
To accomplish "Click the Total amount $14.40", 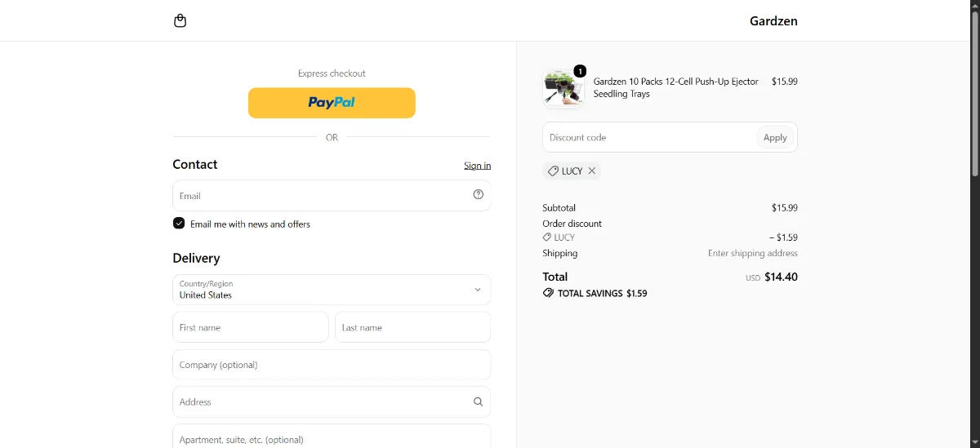I will (781, 277).
